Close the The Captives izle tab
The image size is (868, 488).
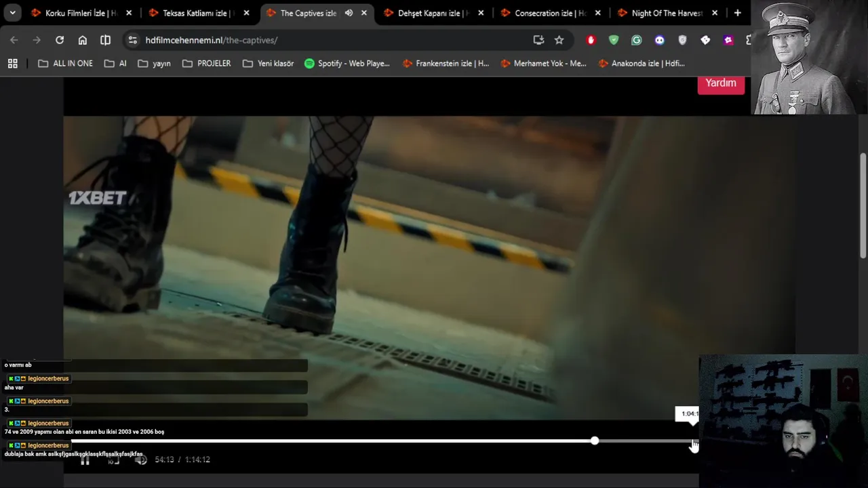pos(364,13)
